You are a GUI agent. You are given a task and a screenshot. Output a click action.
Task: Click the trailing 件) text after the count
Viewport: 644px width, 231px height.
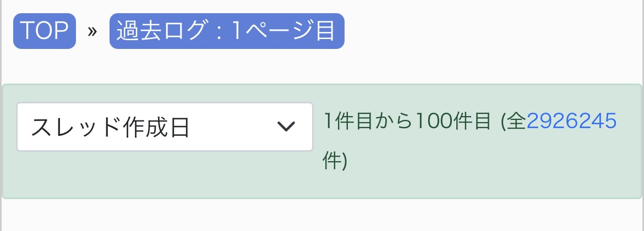click(x=335, y=162)
